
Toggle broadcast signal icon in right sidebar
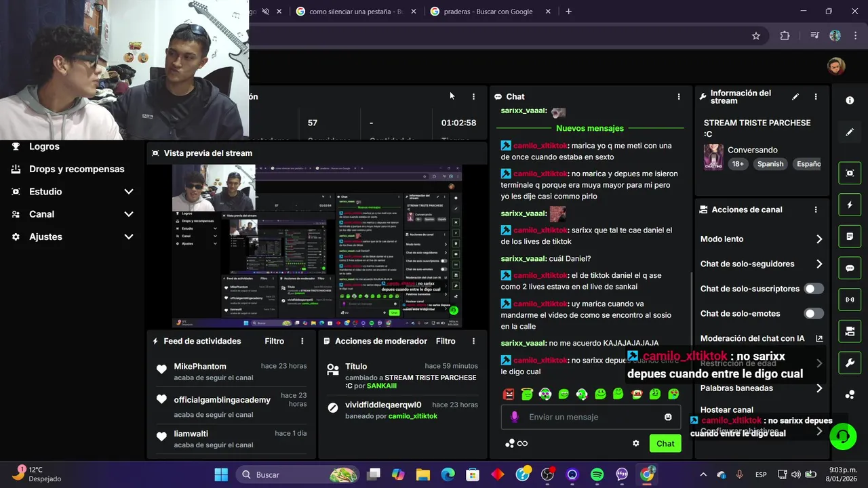point(850,300)
